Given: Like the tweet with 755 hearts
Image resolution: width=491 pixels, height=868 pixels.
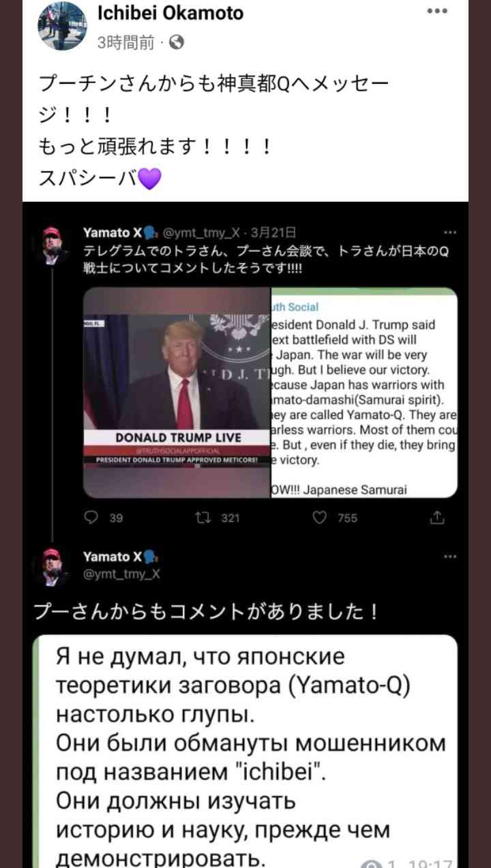Looking at the screenshot, I should click(319, 518).
